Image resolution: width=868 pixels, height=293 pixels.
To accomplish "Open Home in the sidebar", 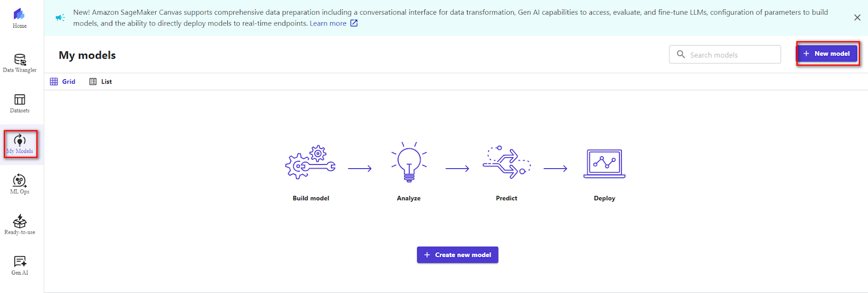I will point(20,18).
